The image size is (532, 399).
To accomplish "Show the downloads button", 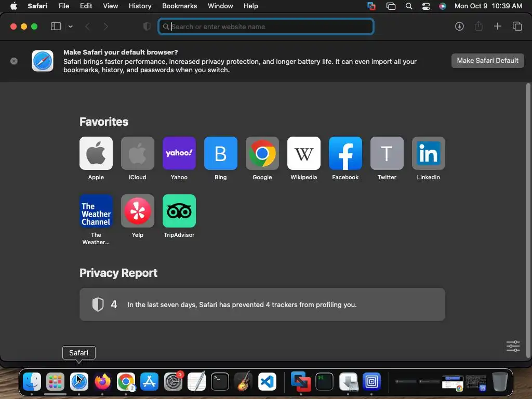I will [459, 26].
